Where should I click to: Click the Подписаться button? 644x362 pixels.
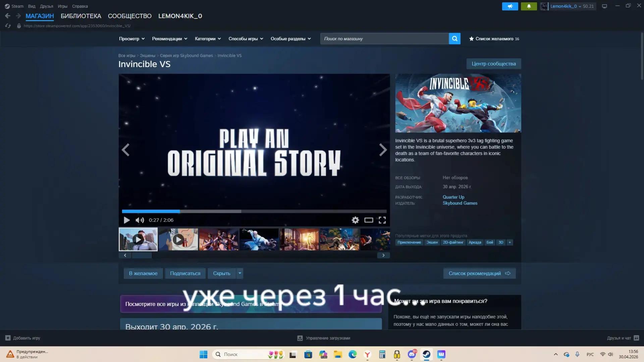(x=185, y=274)
